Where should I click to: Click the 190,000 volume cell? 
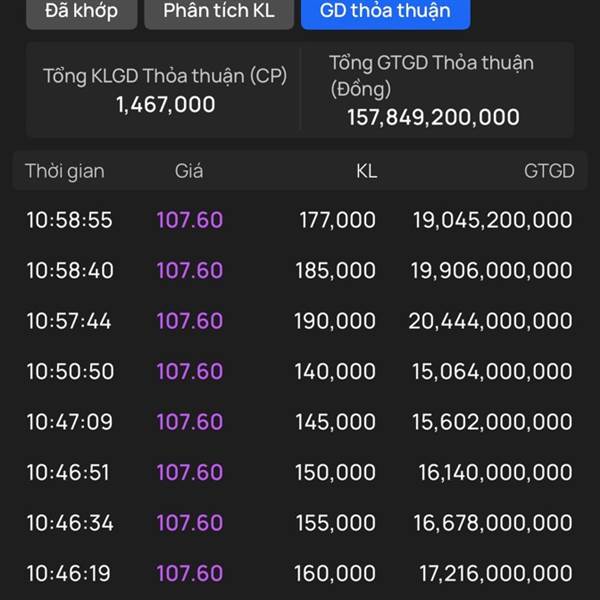335,321
